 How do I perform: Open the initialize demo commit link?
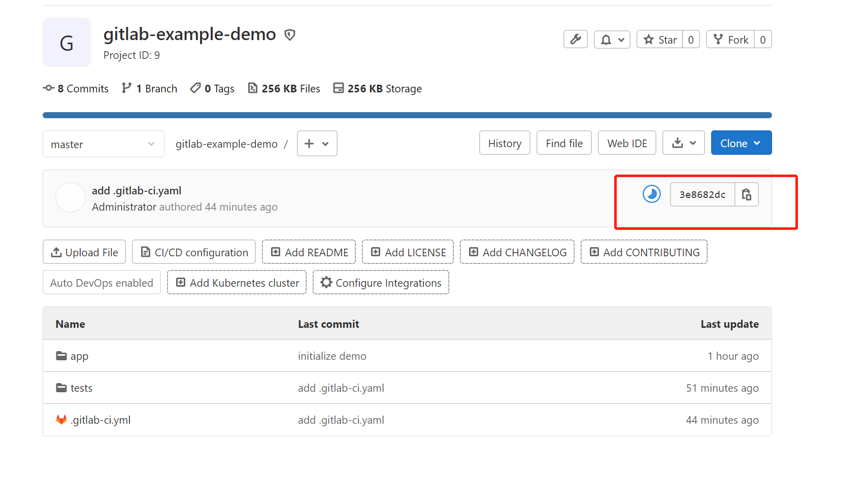point(332,356)
